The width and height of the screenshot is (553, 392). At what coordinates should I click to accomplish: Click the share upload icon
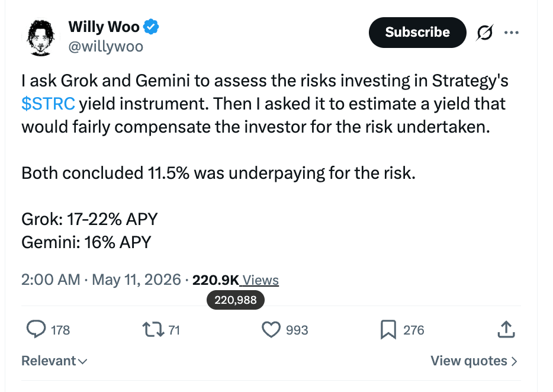(506, 329)
